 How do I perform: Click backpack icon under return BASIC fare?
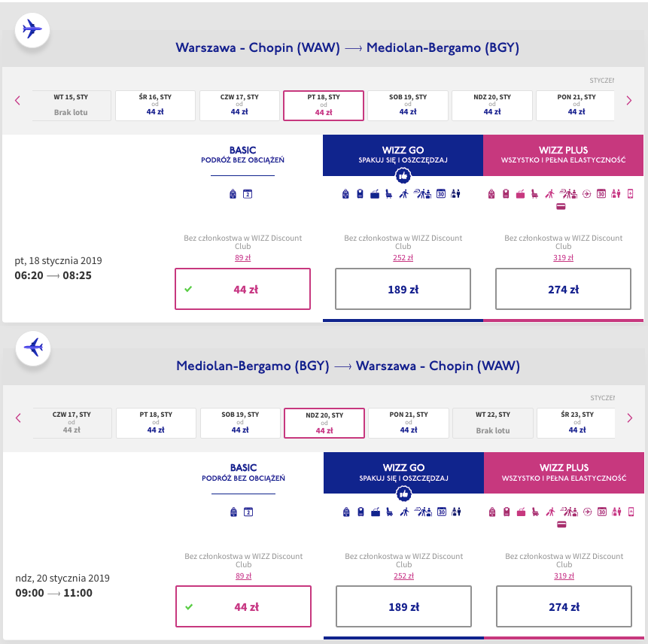click(x=233, y=512)
